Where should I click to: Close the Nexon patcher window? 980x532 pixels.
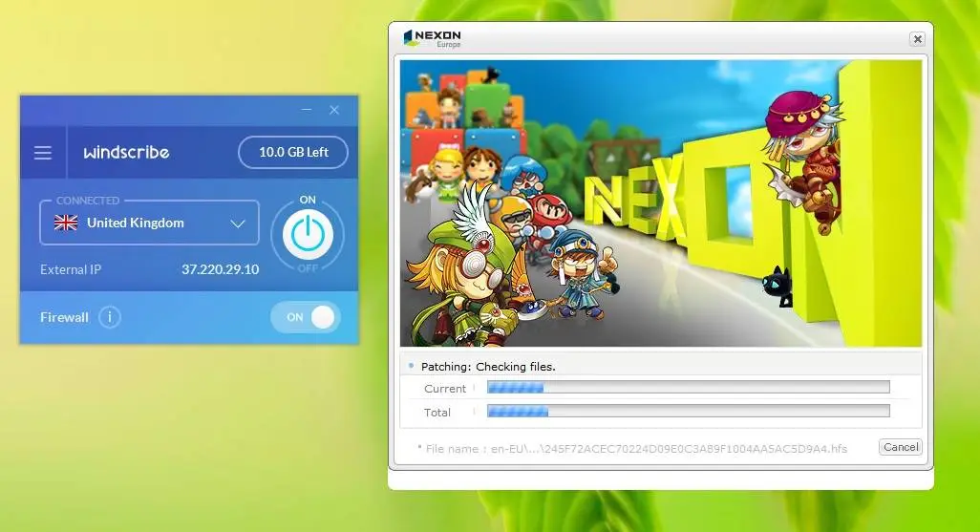point(917,39)
